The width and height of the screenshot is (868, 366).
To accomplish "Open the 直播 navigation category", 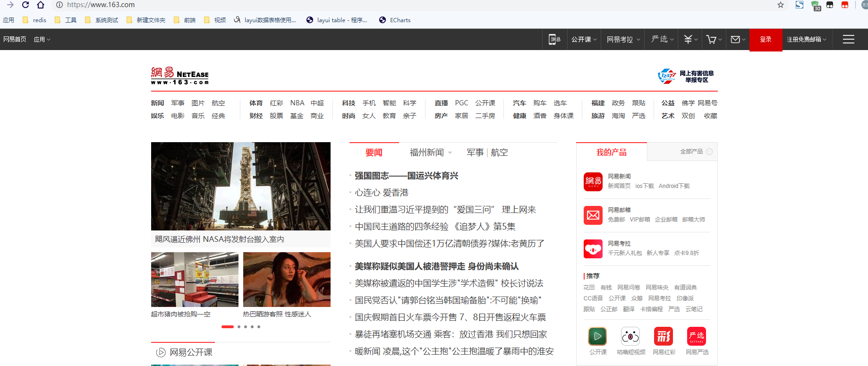I will pyautogui.click(x=441, y=103).
